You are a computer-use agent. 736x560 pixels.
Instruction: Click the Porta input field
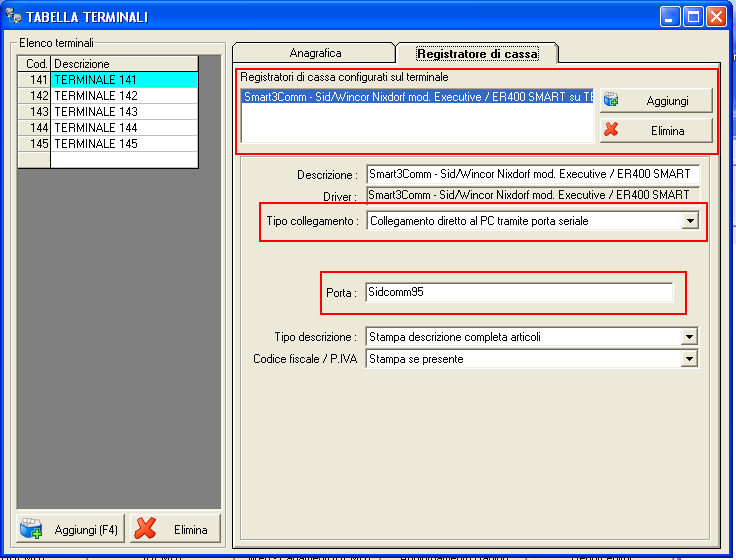click(519, 292)
